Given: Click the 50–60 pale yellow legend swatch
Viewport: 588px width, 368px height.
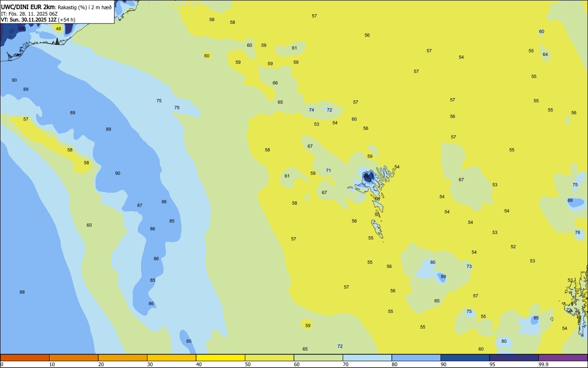Looking at the screenshot, I should point(269,357).
